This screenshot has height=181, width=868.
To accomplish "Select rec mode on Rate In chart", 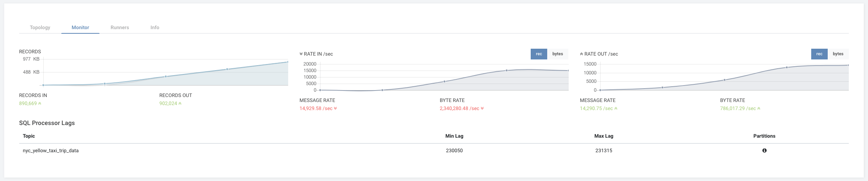I will (x=539, y=54).
